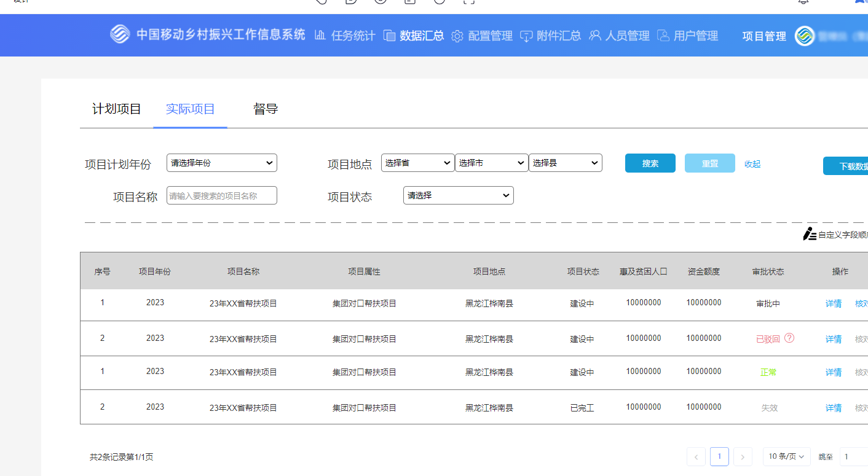
Task: Open the 10 条/页 page size dropdown
Action: click(787, 456)
